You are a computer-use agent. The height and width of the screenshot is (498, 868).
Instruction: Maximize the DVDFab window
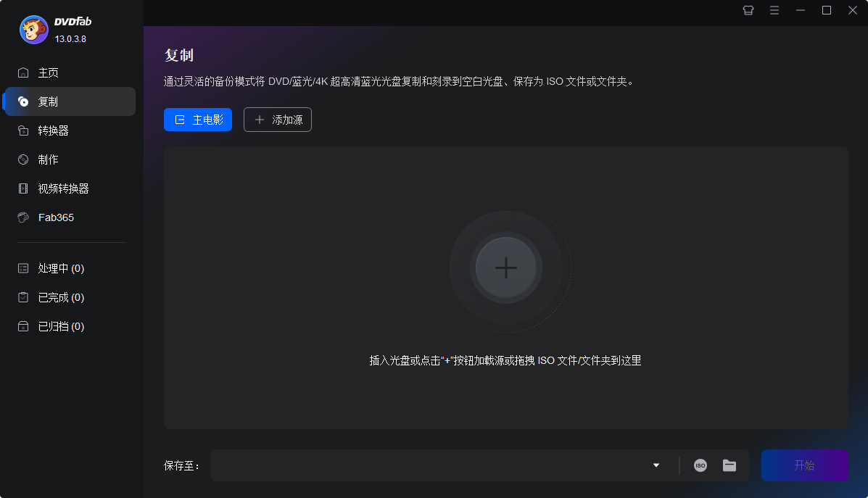827,11
